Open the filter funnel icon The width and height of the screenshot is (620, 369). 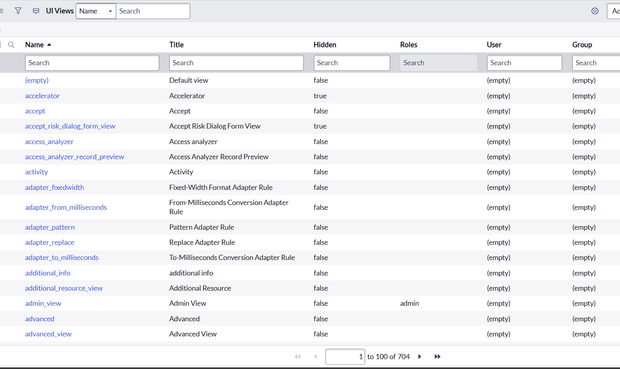tap(18, 11)
